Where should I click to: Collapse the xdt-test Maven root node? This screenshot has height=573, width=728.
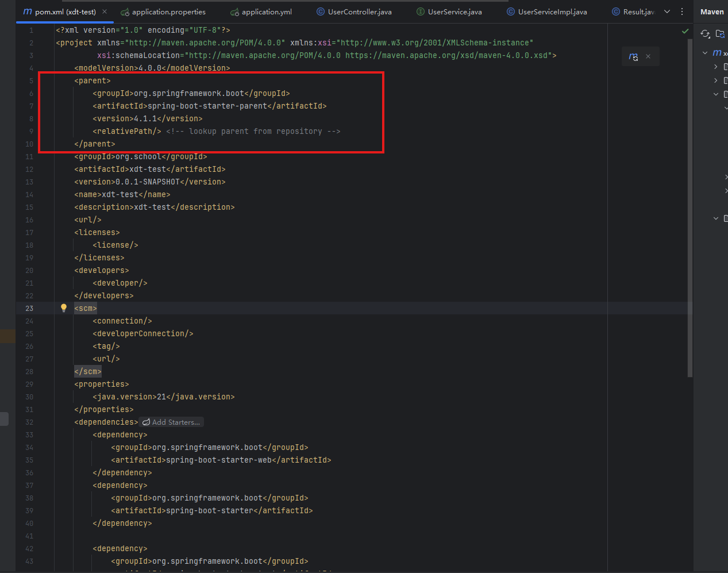click(705, 53)
